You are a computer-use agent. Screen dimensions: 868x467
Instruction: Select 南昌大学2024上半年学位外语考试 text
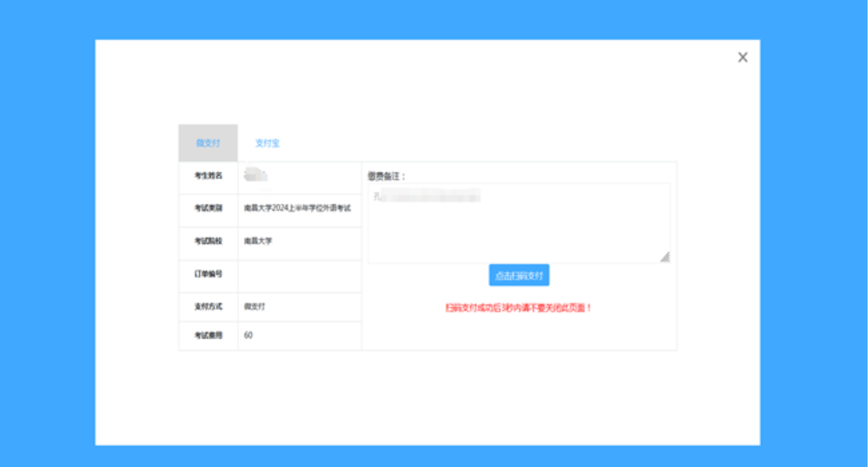pyautogui.click(x=297, y=208)
